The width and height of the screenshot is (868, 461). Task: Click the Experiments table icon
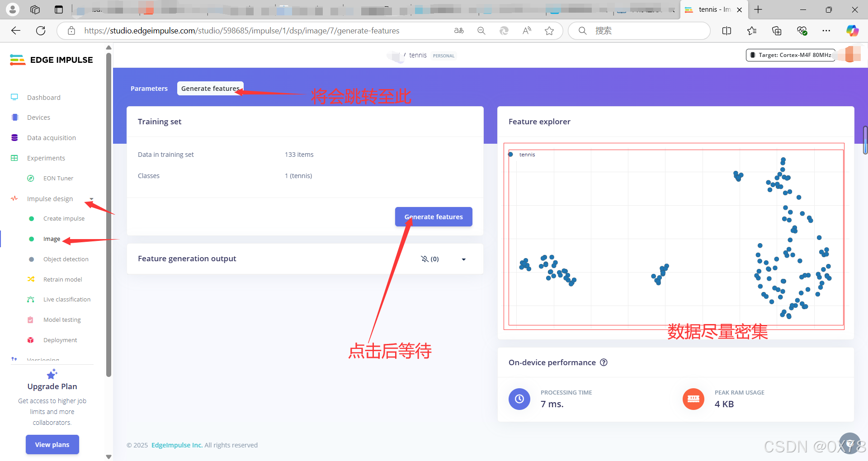(x=14, y=158)
